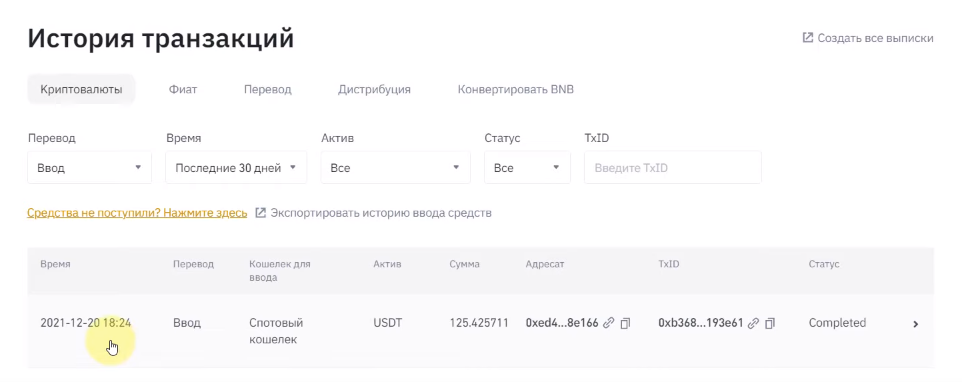Click Средства не поступили? Нажмите здесь link
962x382 pixels.
point(137,213)
